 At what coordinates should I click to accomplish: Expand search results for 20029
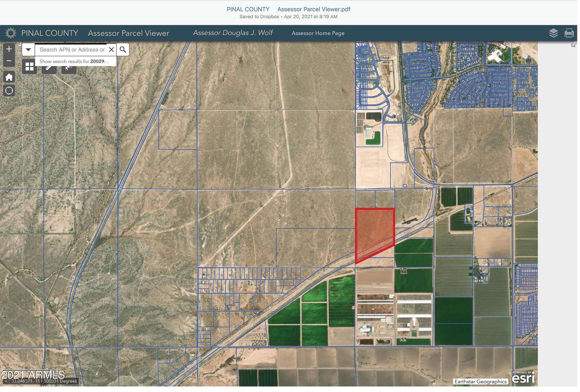click(74, 61)
